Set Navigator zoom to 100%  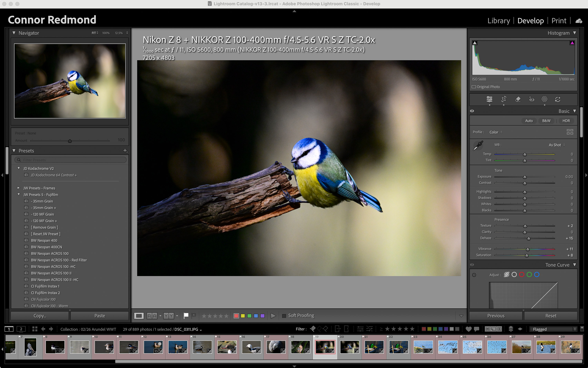[106, 33]
